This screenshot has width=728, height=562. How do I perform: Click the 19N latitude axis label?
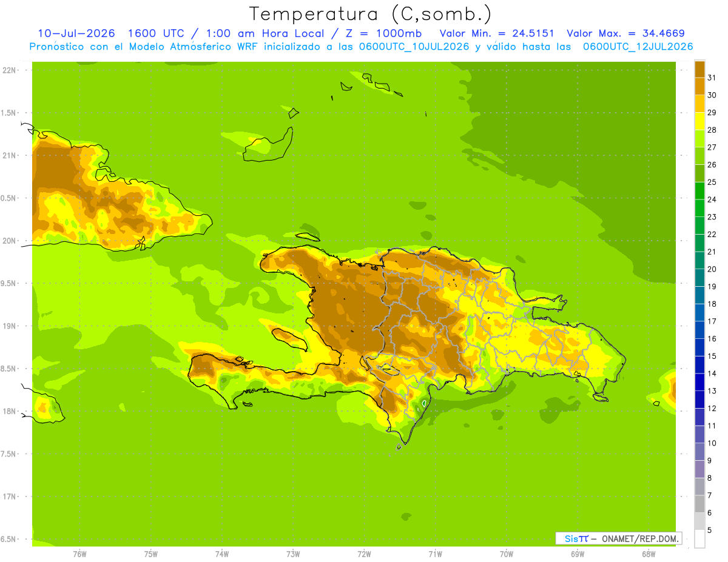point(10,326)
